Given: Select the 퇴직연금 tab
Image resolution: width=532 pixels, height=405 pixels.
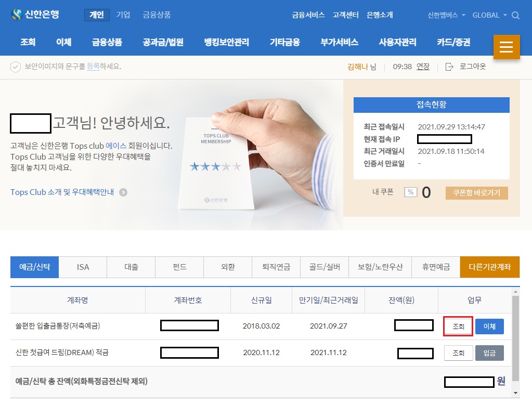Looking at the screenshot, I should pyautogui.click(x=276, y=267).
